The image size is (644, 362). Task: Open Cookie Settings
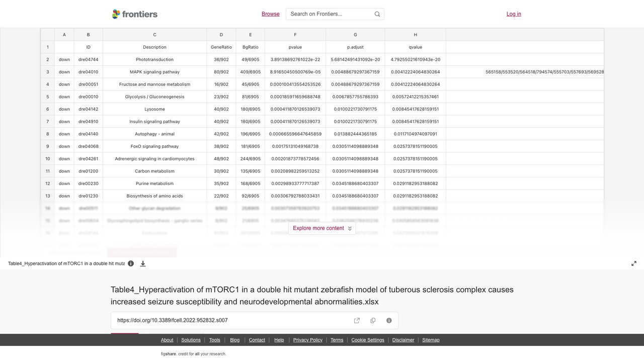tap(368, 340)
